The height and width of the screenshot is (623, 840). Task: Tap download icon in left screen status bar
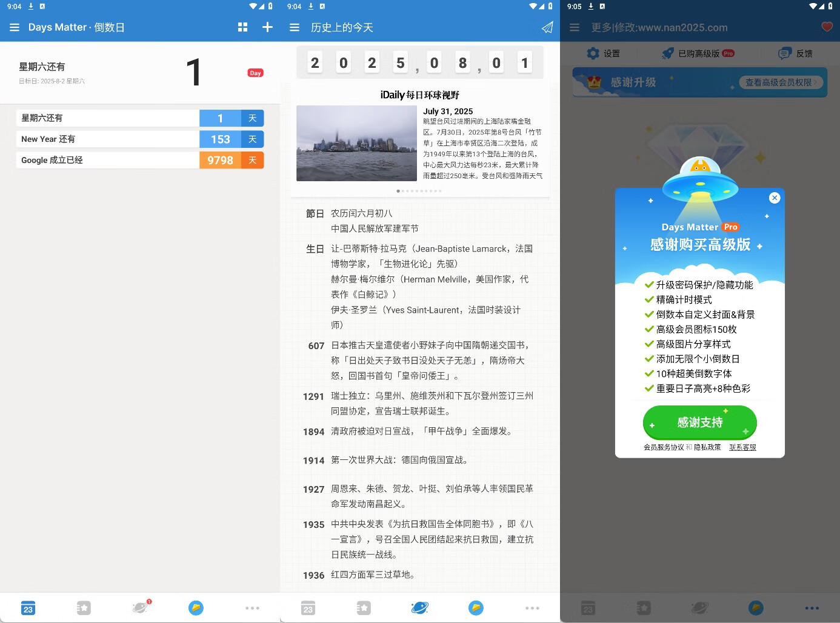click(31, 6)
